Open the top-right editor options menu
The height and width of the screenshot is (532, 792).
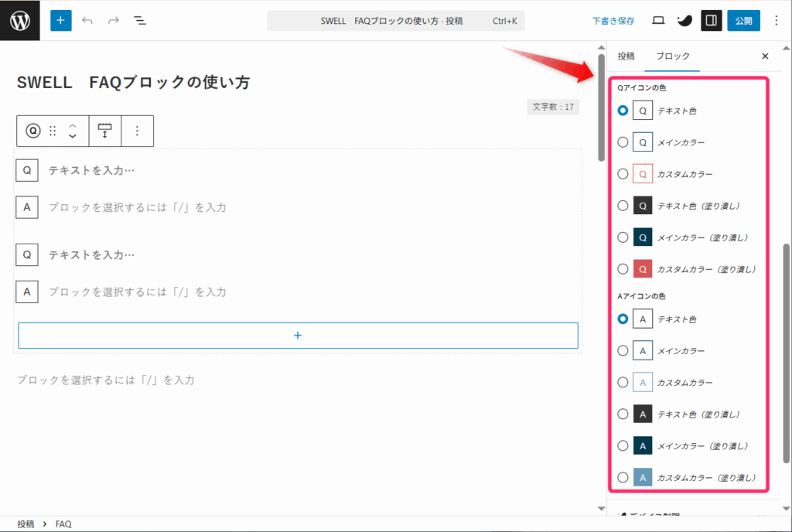[x=777, y=21]
